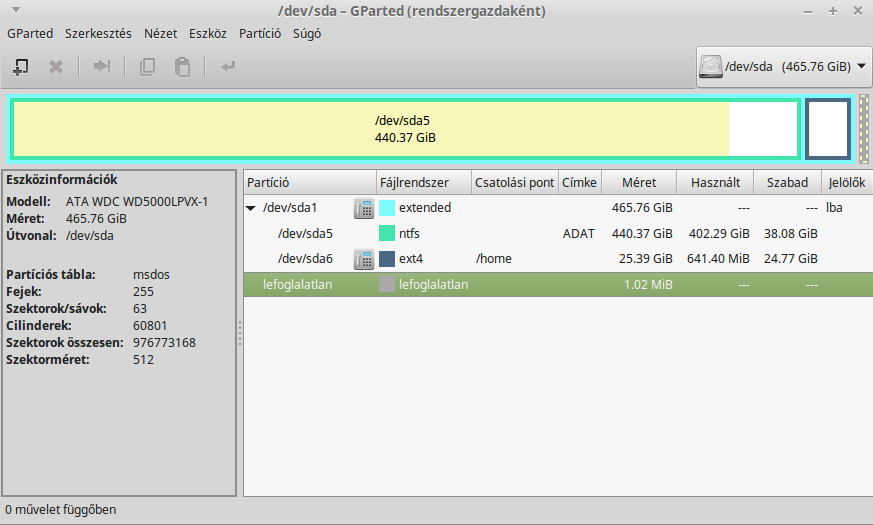Click the green ntfs color swatch

click(x=387, y=233)
